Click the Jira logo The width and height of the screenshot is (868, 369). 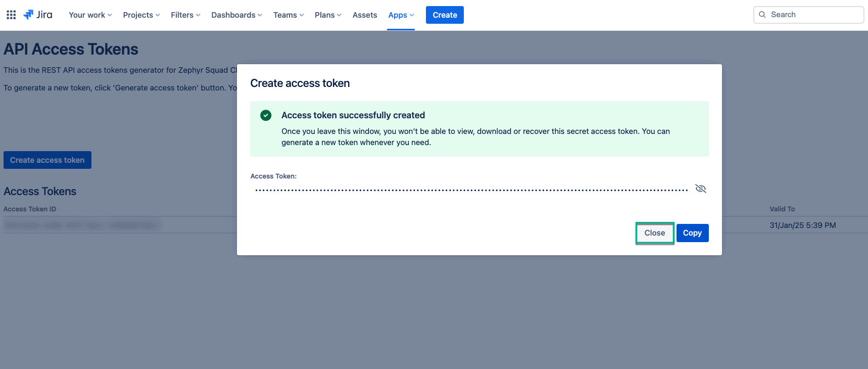click(38, 15)
